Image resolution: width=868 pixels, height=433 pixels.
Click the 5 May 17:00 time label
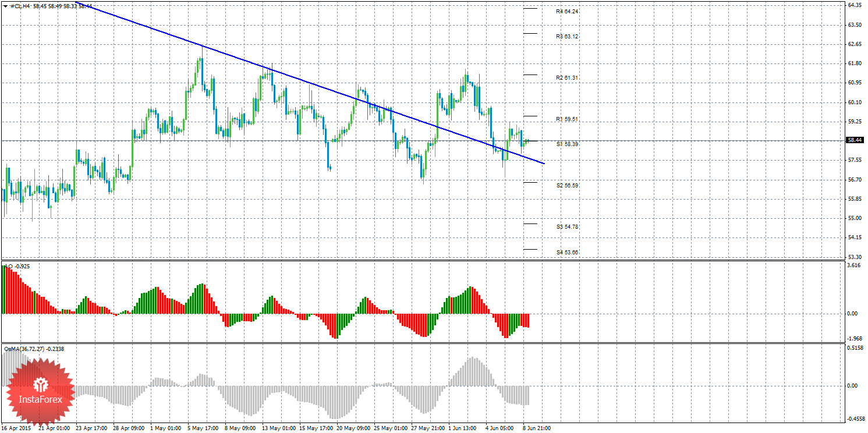point(203,428)
